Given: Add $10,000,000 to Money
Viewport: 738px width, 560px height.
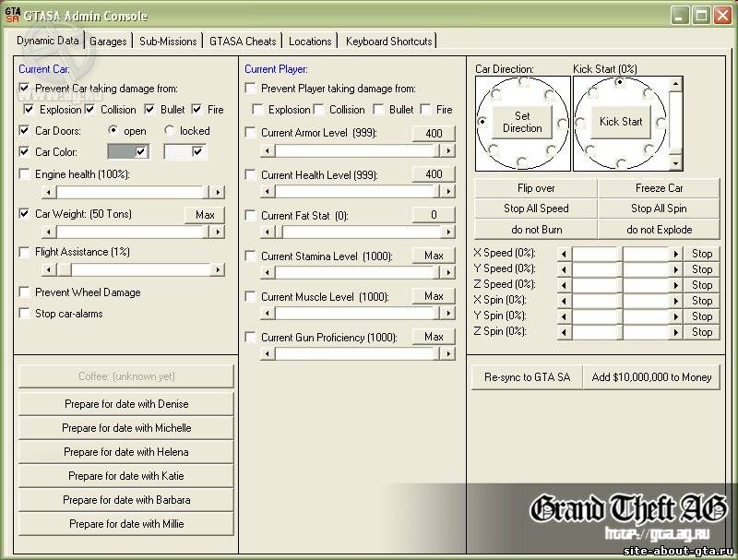Looking at the screenshot, I should pyautogui.click(x=651, y=377).
